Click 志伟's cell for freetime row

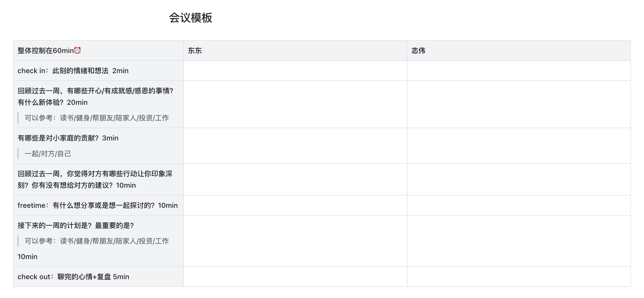(518, 205)
